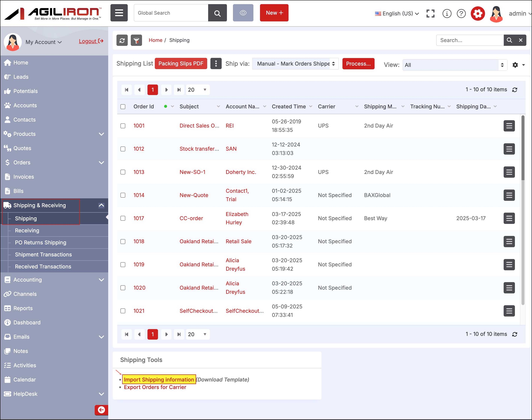Check the box for order 1013

pyautogui.click(x=123, y=172)
